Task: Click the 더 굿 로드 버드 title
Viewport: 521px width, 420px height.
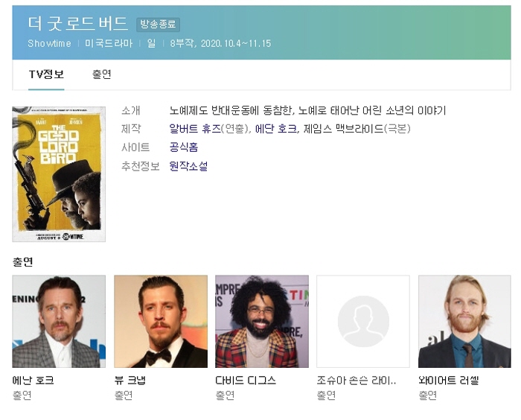Action: click(77, 23)
